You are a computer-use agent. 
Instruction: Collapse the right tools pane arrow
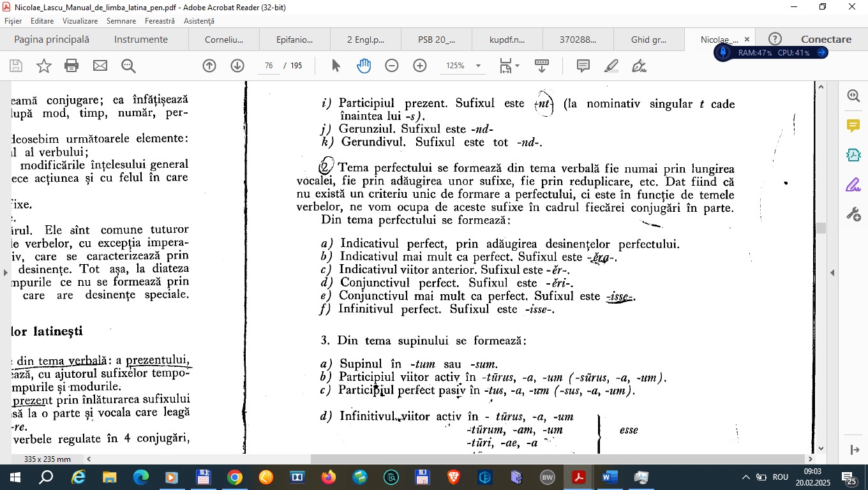[x=832, y=273]
